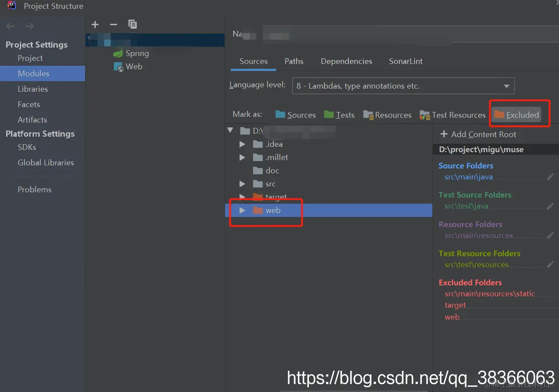559x392 pixels.
Task: Edit src\test\java folder properties pencil
Action: coord(550,206)
